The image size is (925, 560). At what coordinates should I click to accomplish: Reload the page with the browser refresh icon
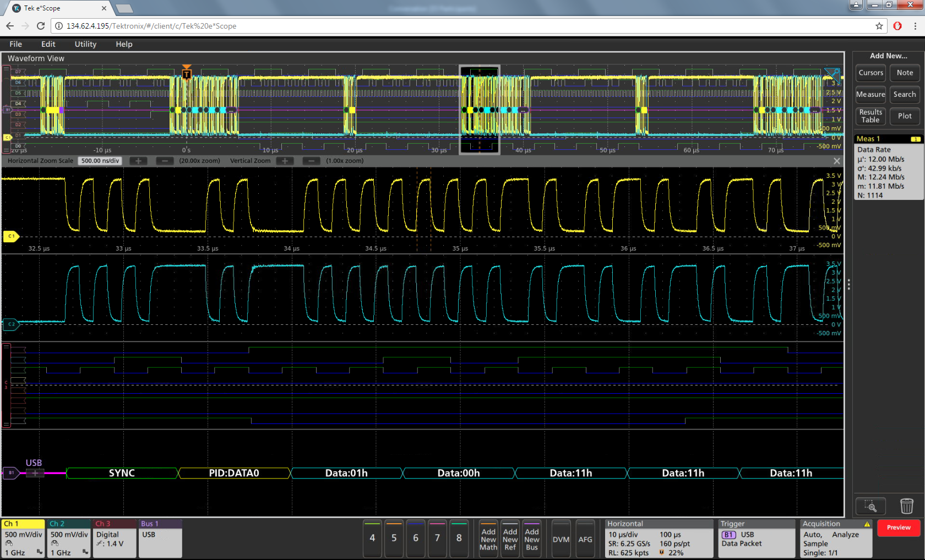point(40,25)
